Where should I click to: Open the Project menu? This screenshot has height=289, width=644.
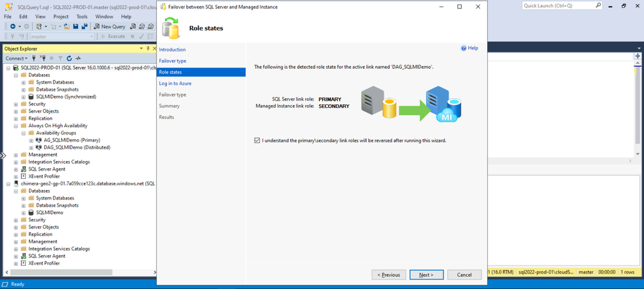point(61,16)
